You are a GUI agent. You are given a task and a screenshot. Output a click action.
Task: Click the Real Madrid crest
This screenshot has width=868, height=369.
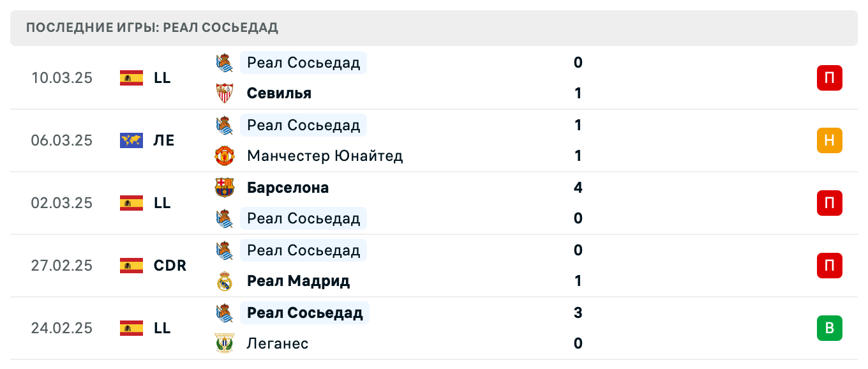coord(225,281)
